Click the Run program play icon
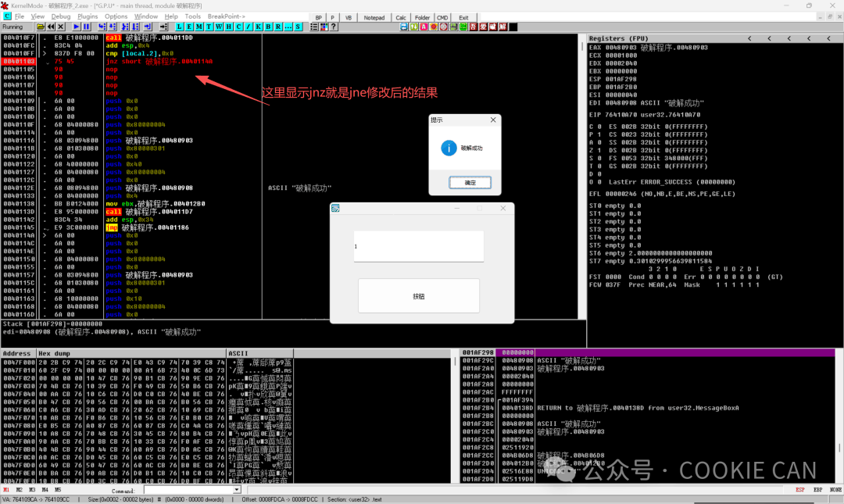The height and width of the screenshot is (504, 844). tap(77, 27)
